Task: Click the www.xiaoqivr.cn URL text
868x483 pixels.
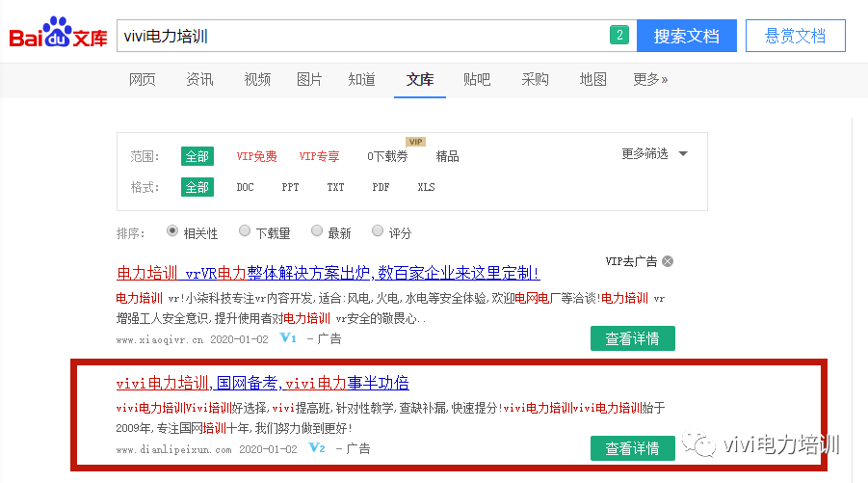Action: (x=159, y=339)
